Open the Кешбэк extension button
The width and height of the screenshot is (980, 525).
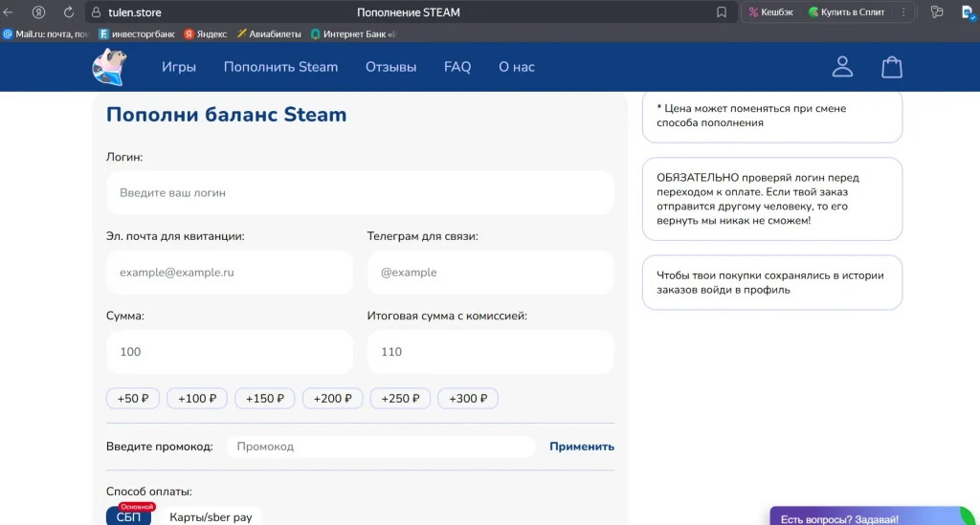pyautogui.click(x=770, y=11)
